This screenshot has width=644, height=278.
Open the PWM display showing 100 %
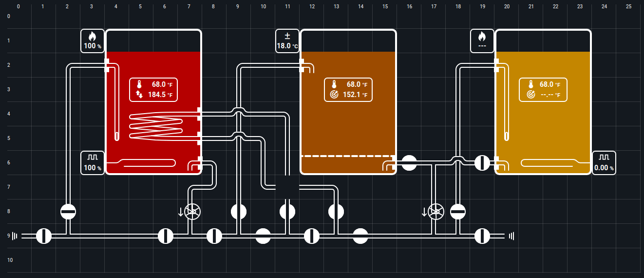coord(93,163)
